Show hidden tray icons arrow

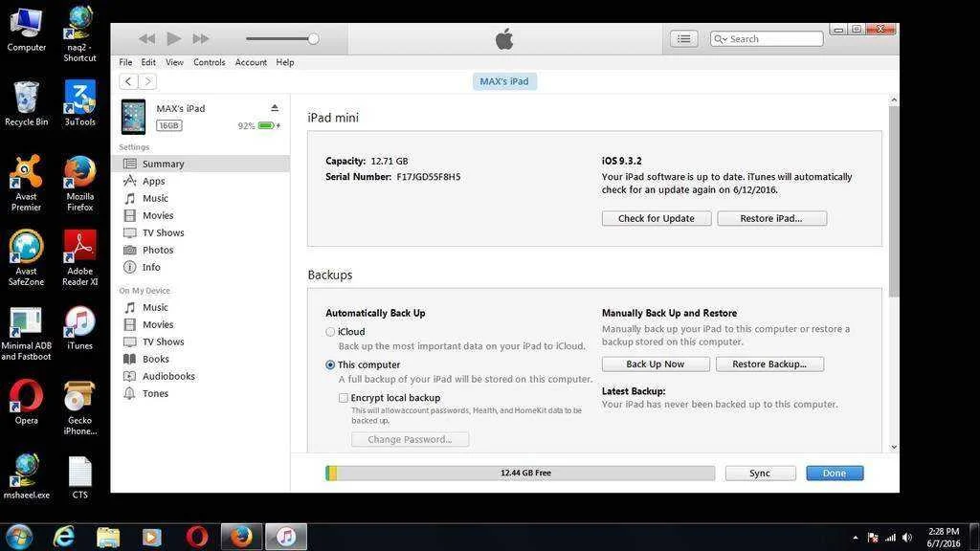(855, 538)
